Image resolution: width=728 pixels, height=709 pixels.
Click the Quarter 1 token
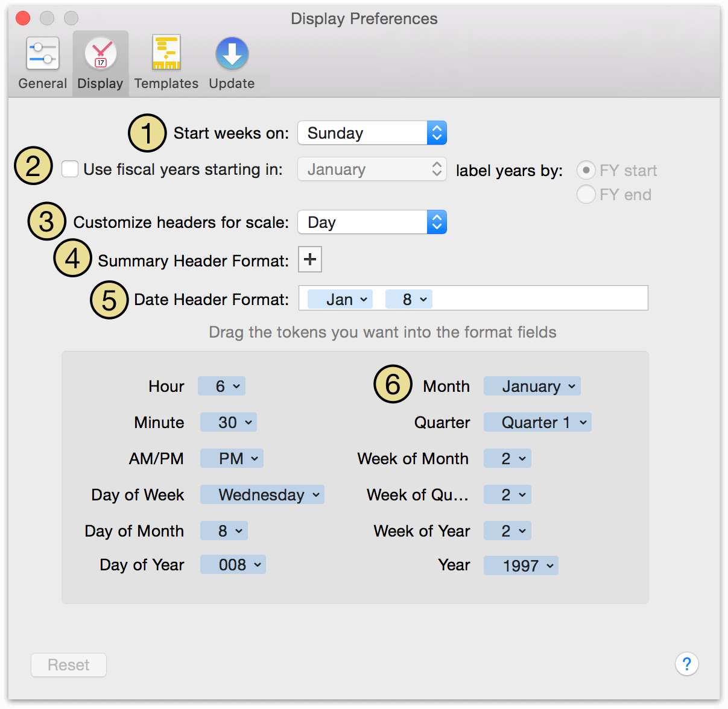[537, 422]
